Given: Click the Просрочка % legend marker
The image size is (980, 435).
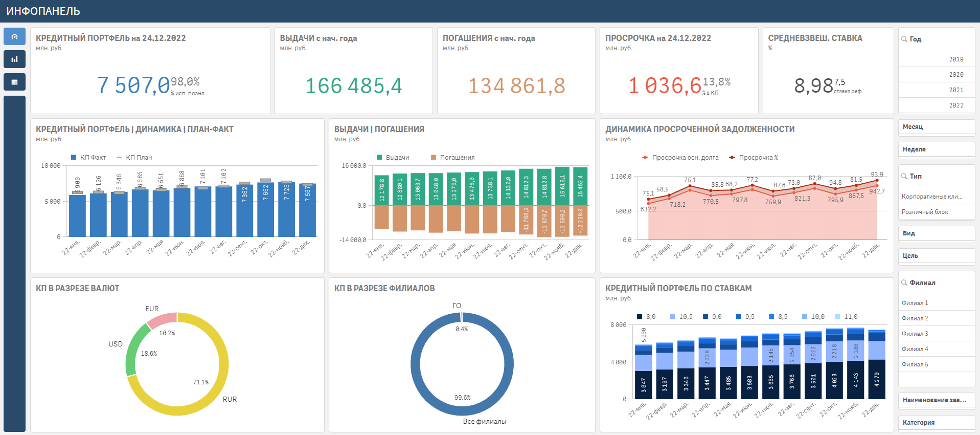Looking at the screenshot, I should tap(732, 158).
